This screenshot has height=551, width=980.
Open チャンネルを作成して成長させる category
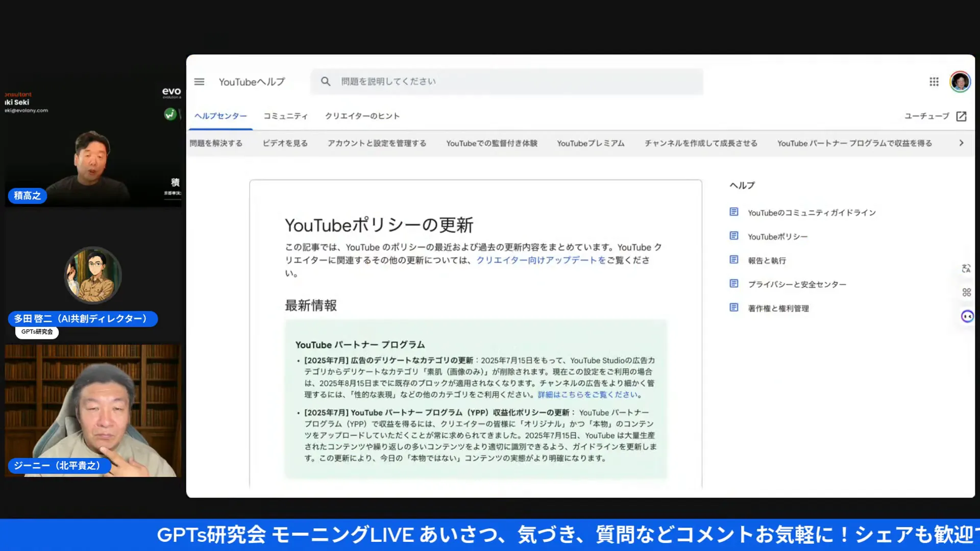(x=701, y=143)
